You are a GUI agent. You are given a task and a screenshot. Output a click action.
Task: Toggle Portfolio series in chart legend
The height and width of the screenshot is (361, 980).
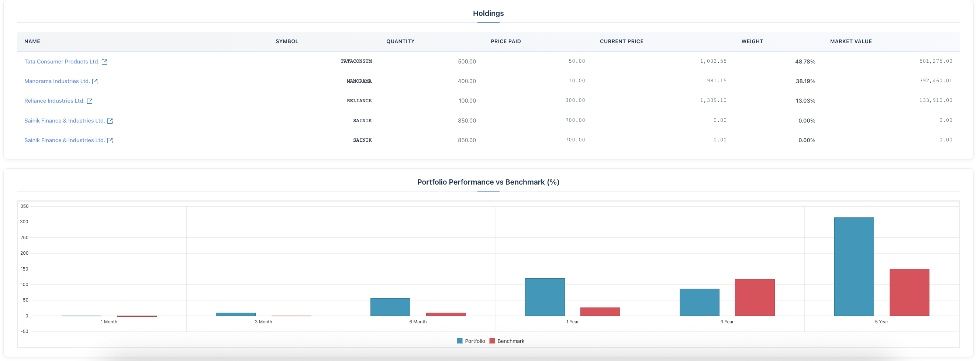(x=470, y=341)
